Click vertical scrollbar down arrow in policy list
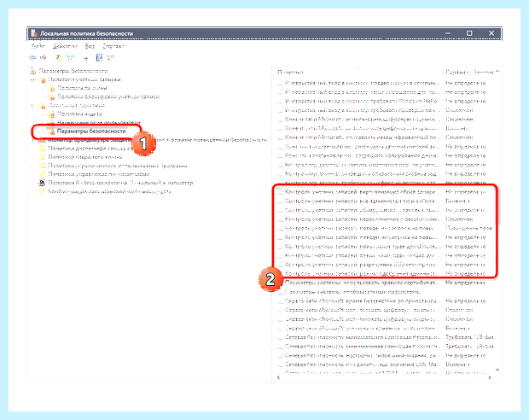Image resolution: width=529 pixels, height=420 pixels. click(x=497, y=370)
